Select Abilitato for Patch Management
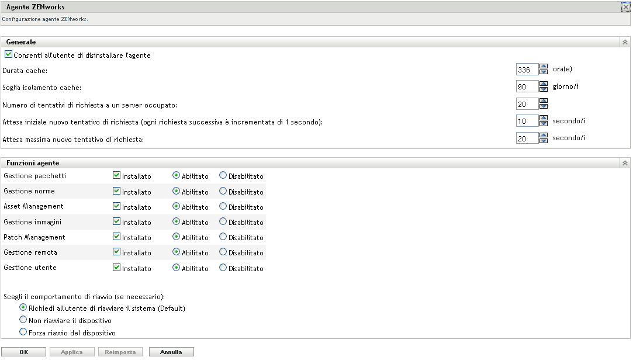The height and width of the screenshot is (364, 633). point(176,237)
